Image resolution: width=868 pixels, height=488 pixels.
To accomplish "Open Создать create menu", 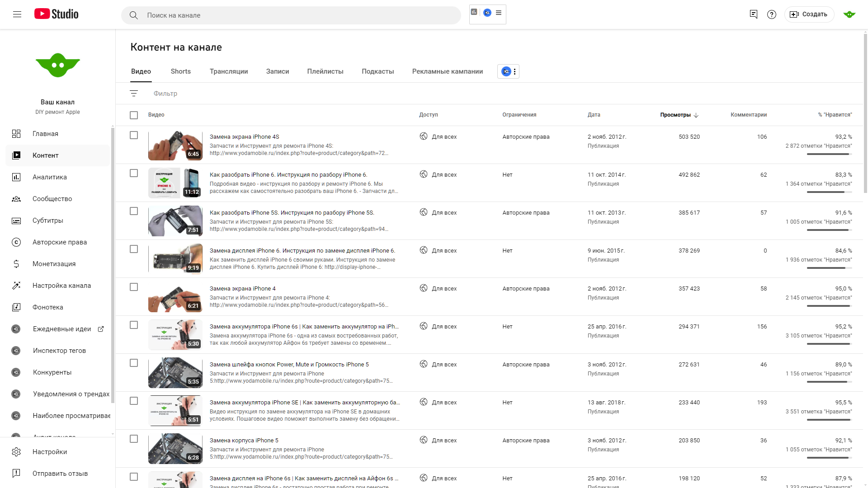I will pos(809,14).
